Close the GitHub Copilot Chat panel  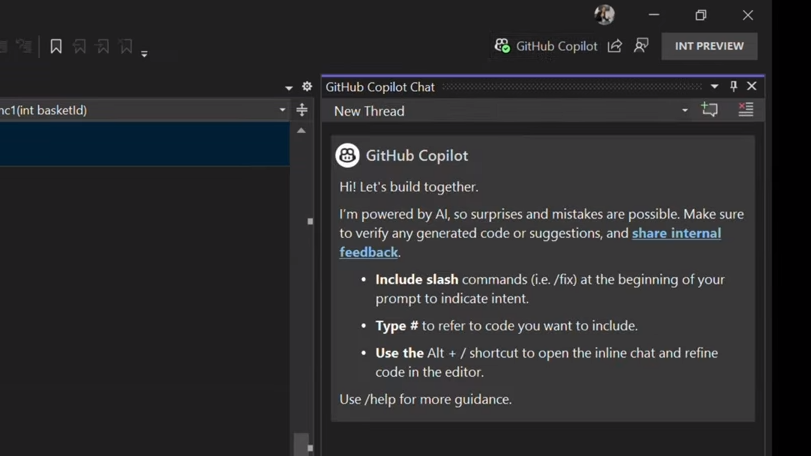(752, 86)
